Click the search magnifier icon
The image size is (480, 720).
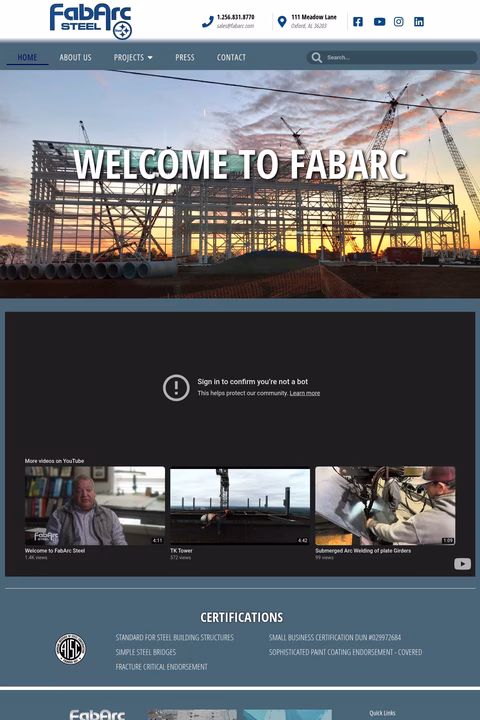(316, 57)
